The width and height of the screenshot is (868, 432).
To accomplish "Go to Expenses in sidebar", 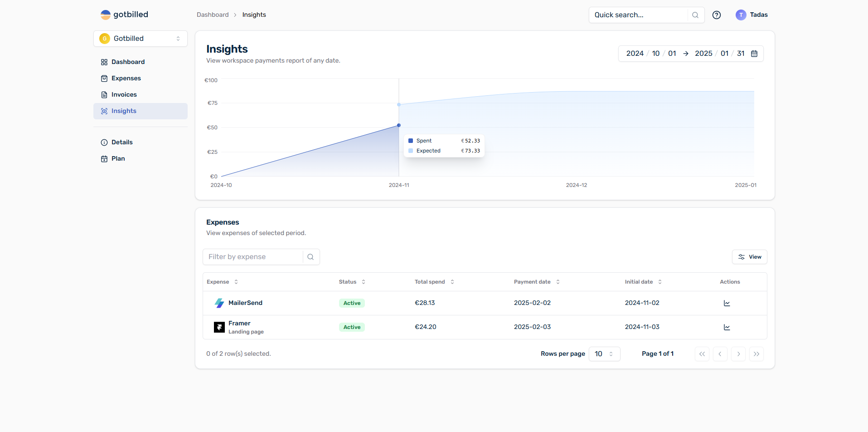I will 126,78.
